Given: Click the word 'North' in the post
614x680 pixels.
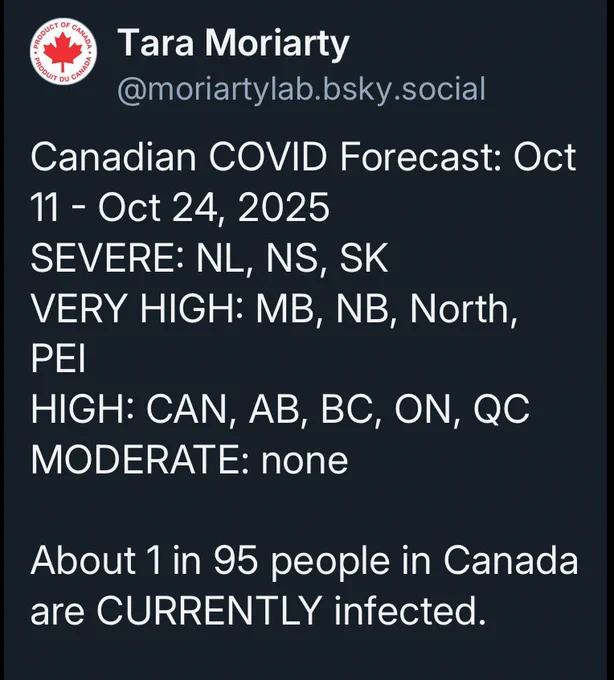Looking at the screenshot, I should pos(460,308).
